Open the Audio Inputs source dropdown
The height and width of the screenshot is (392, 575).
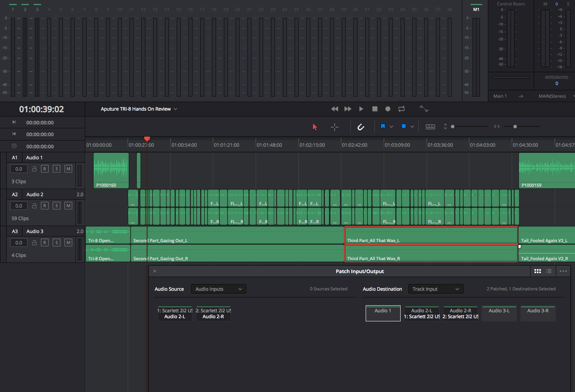point(218,289)
